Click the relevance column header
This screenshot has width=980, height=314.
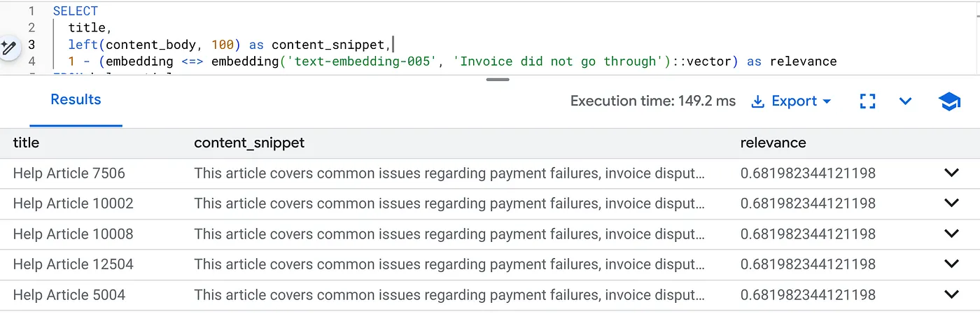point(773,143)
